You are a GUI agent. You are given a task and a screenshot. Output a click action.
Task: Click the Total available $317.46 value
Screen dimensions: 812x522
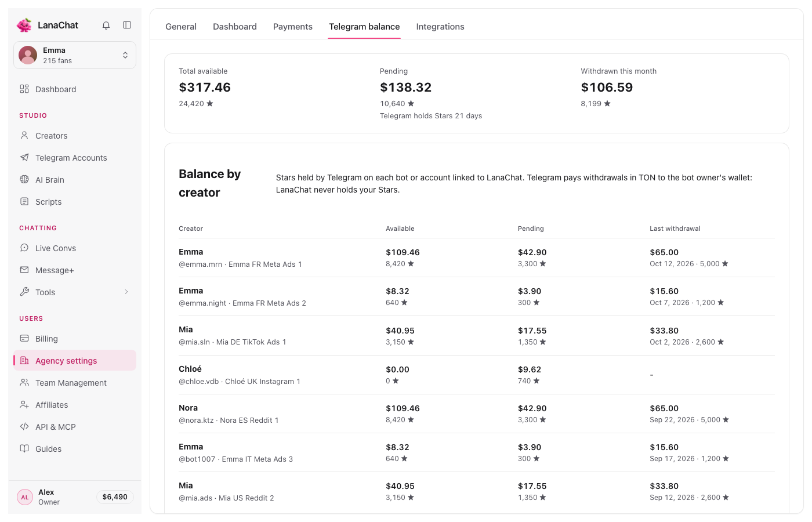[205, 88]
